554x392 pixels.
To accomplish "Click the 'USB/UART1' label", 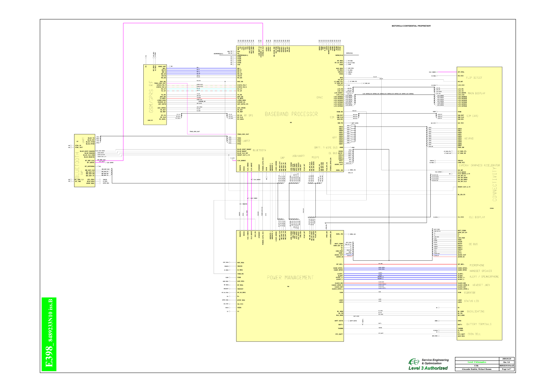I will point(299,156).
